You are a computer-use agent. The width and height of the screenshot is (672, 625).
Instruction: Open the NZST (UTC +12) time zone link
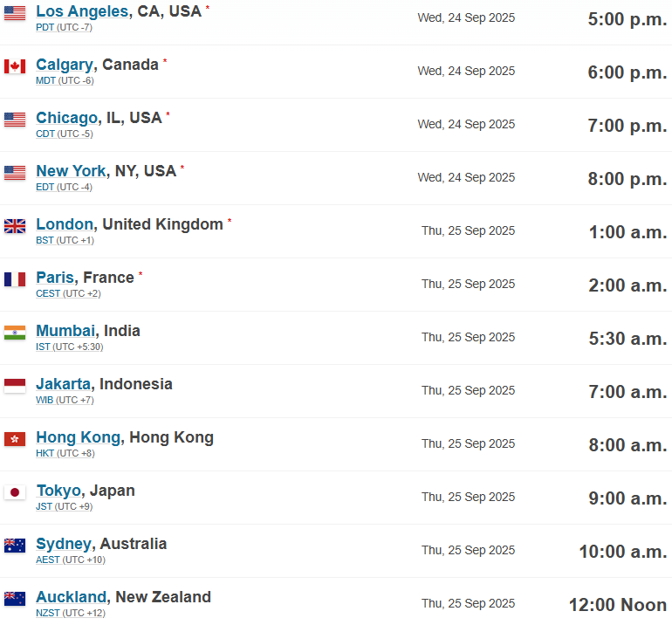coord(71,613)
